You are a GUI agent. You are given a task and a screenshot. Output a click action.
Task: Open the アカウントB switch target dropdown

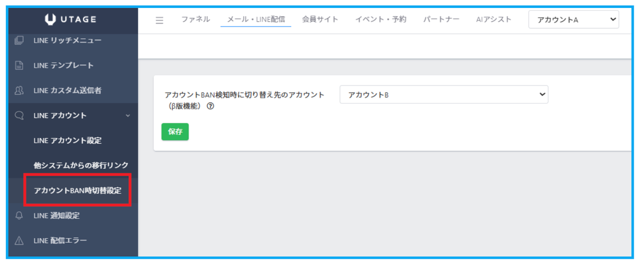(444, 95)
